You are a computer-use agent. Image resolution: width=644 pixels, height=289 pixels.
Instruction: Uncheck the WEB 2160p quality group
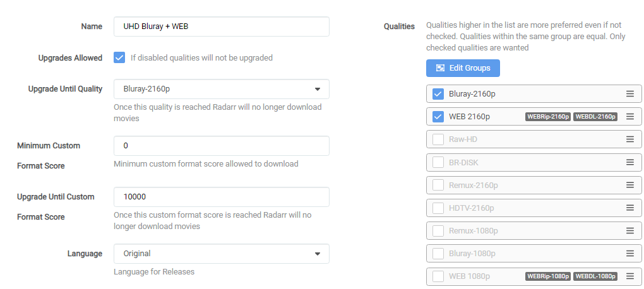[438, 117]
